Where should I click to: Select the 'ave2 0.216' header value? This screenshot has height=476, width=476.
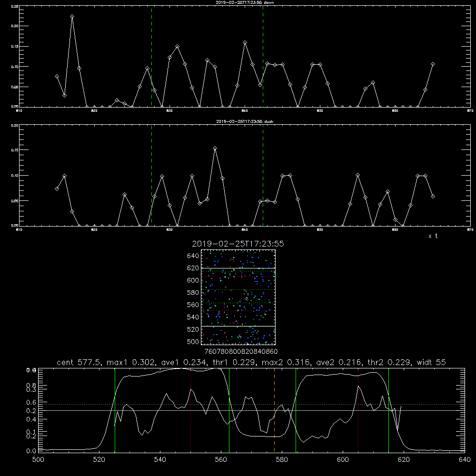[338, 362]
